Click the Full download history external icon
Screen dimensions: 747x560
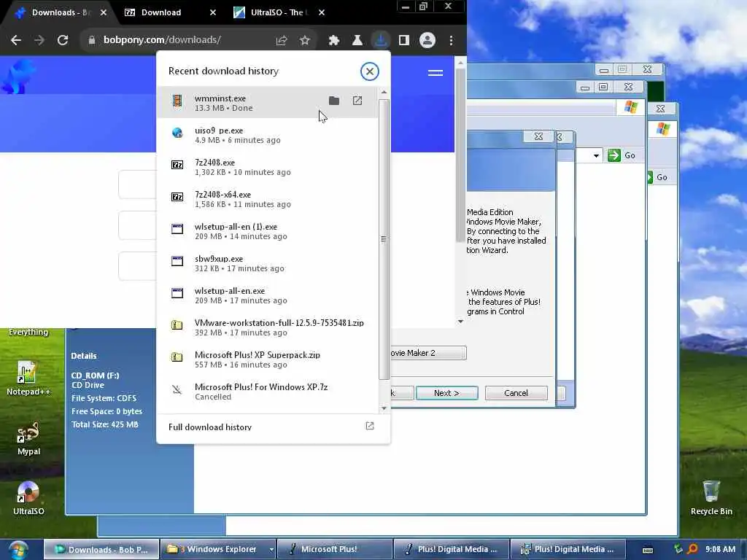pyautogui.click(x=370, y=426)
